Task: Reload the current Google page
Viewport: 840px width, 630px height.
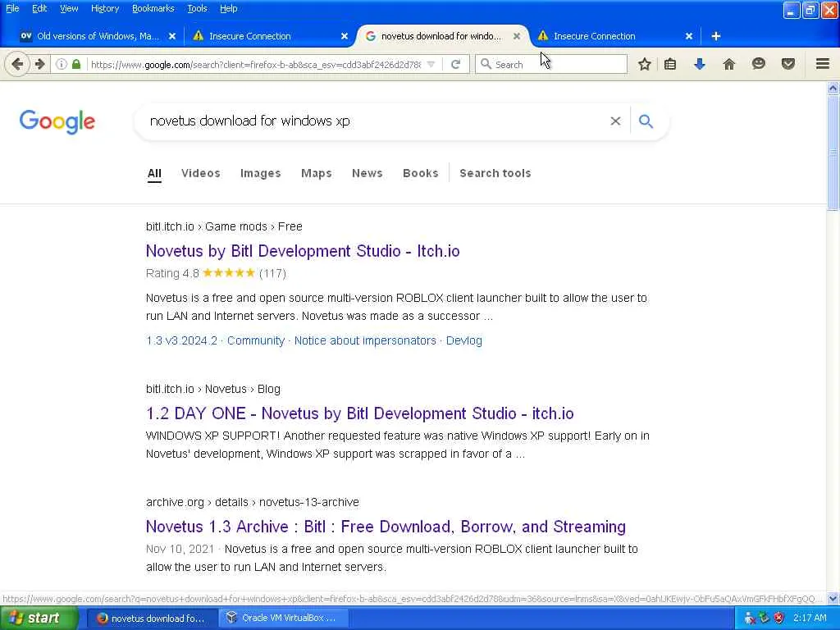Action: (456, 64)
